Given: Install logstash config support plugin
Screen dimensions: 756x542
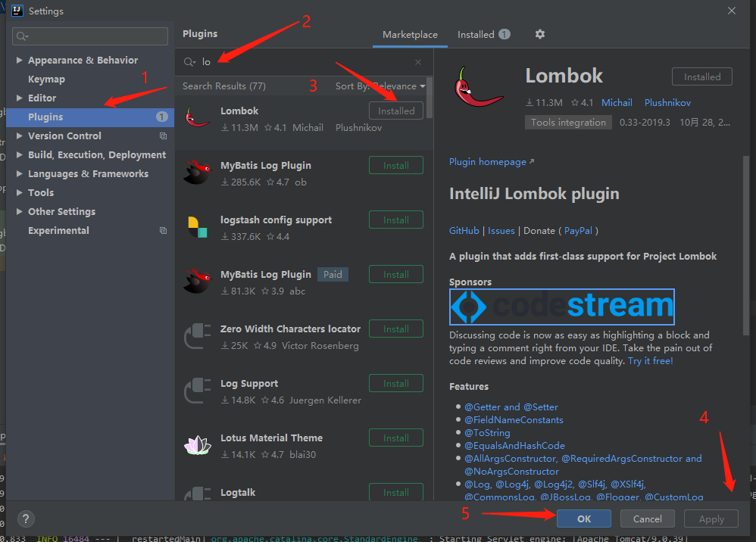Looking at the screenshot, I should coord(396,220).
